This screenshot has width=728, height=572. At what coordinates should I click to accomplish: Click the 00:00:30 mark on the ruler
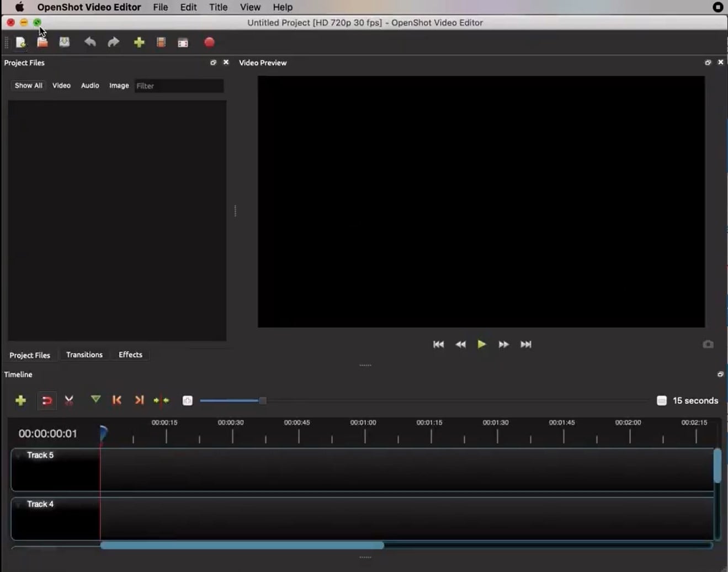pos(231,423)
